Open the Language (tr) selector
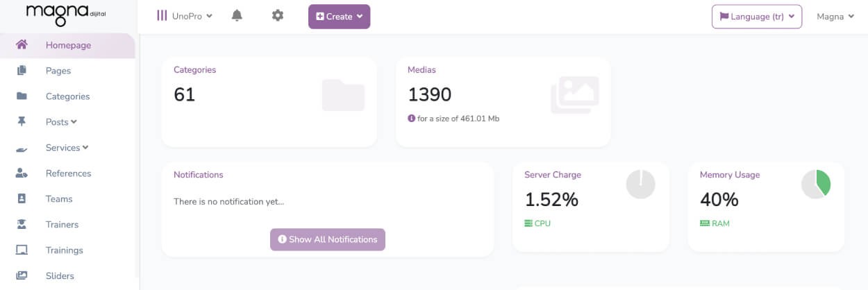Image resolution: width=868 pixels, height=290 pixels. [x=757, y=17]
